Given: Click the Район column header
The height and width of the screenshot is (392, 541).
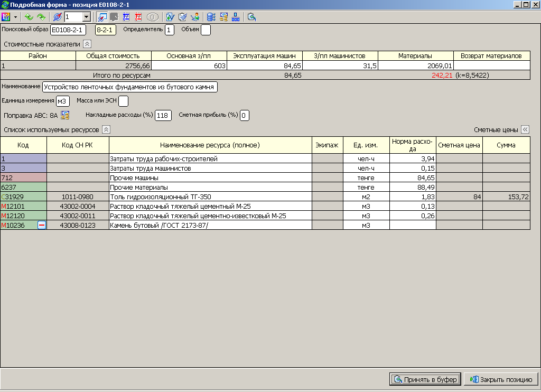Looking at the screenshot, I should point(38,55).
